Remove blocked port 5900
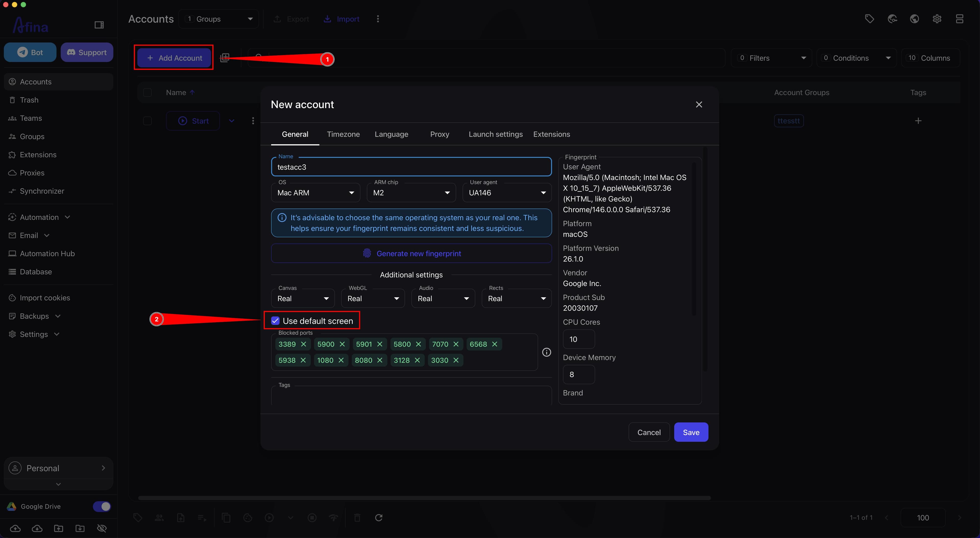Image resolution: width=980 pixels, height=538 pixels. coord(342,344)
